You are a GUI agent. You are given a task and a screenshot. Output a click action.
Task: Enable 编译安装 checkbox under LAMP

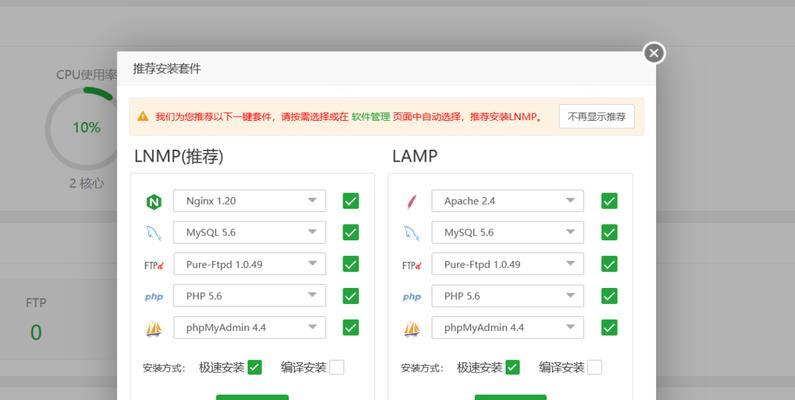click(x=595, y=368)
